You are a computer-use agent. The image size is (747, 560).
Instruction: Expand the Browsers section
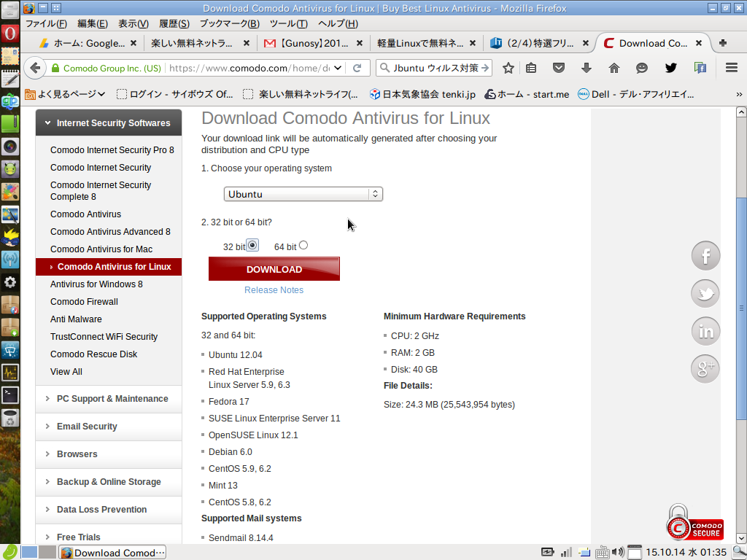(x=109, y=454)
